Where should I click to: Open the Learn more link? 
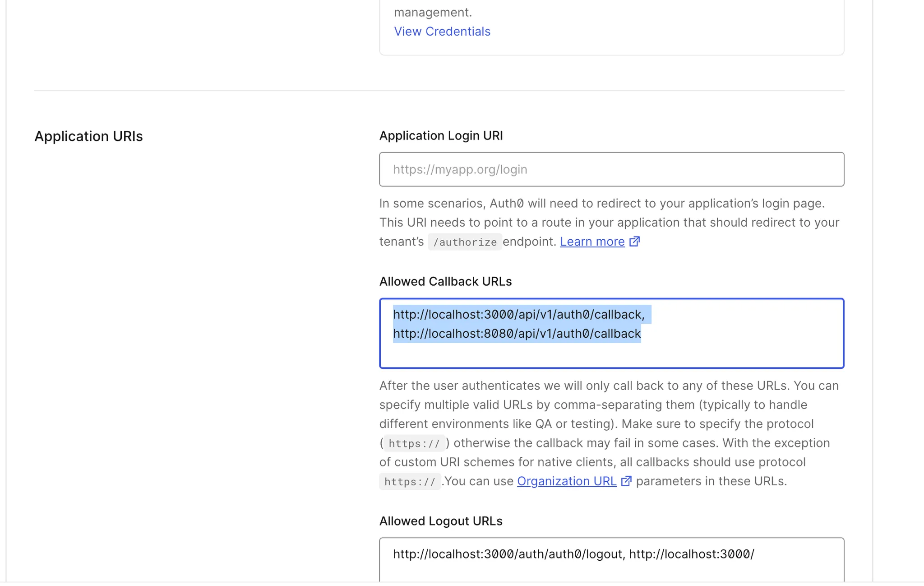pyautogui.click(x=592, y=242)
